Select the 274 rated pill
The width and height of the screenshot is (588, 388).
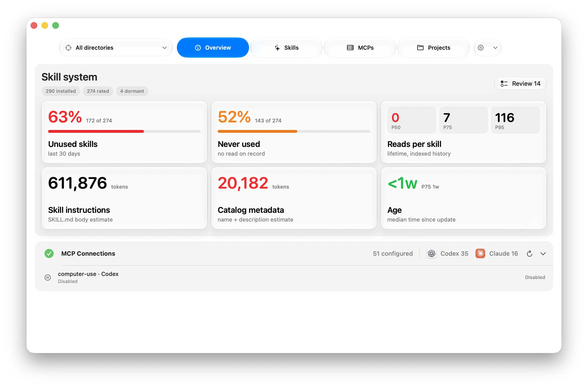pyautogui.click(x=98, y=91)
